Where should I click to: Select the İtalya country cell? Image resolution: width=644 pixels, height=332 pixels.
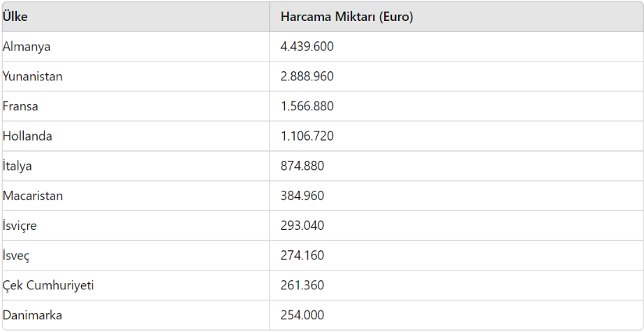[x=17, y=166]
